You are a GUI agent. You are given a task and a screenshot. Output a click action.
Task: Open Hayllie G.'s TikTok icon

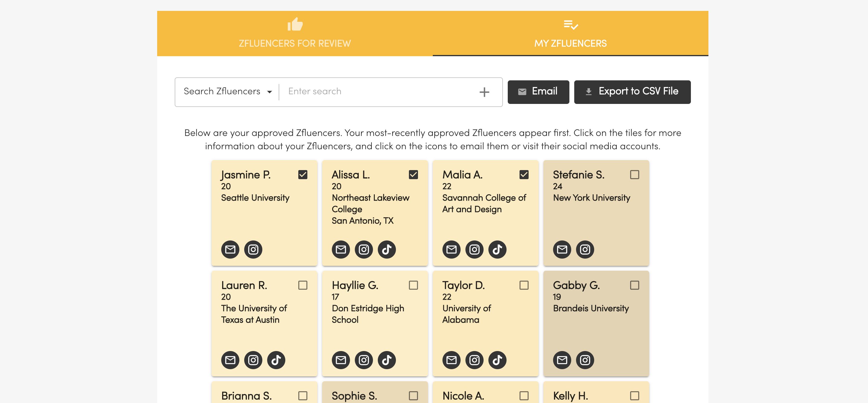tap(387, 360)
